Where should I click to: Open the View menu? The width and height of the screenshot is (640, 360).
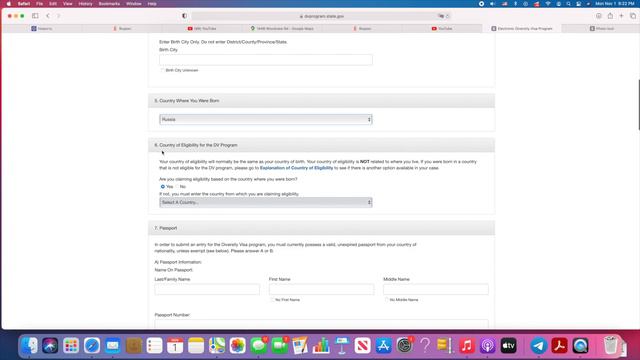coord(67,4)
